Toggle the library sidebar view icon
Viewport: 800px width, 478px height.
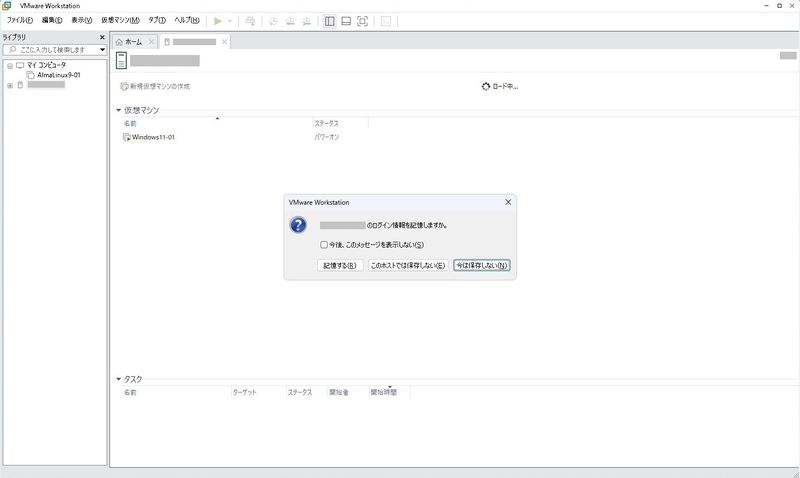[330, 21]
